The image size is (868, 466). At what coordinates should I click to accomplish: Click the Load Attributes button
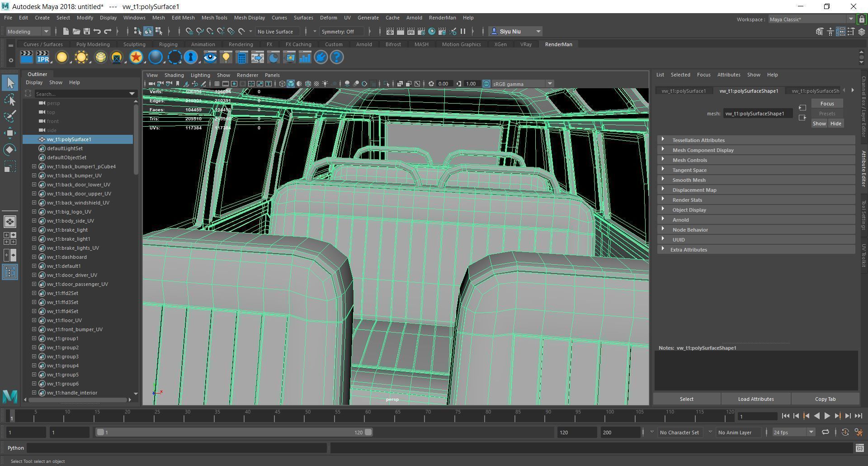pyautogui.click(x=756, y=399)
